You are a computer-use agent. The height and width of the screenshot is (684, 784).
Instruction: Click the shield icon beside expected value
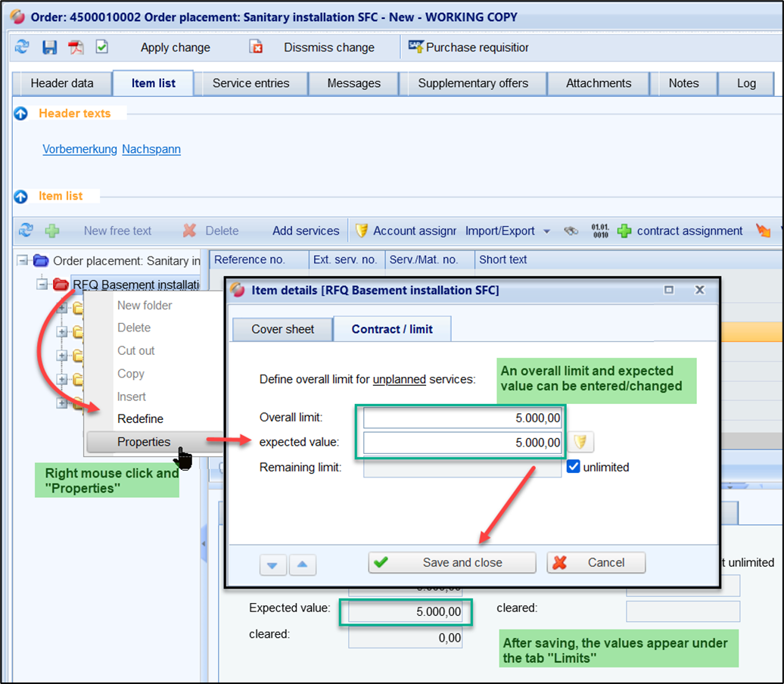pyautogui.click(x=580, y=443)
